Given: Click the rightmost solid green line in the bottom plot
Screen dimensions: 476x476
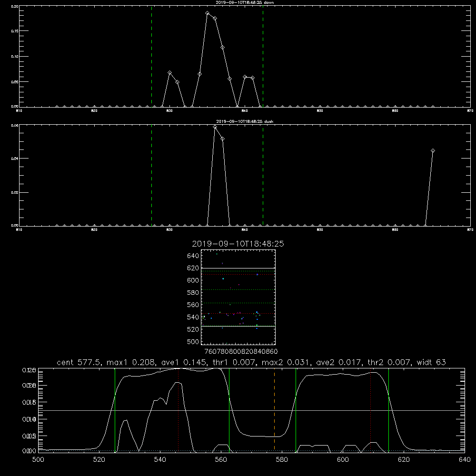Looking at the screenshot, I should click(x=388, y=410).
